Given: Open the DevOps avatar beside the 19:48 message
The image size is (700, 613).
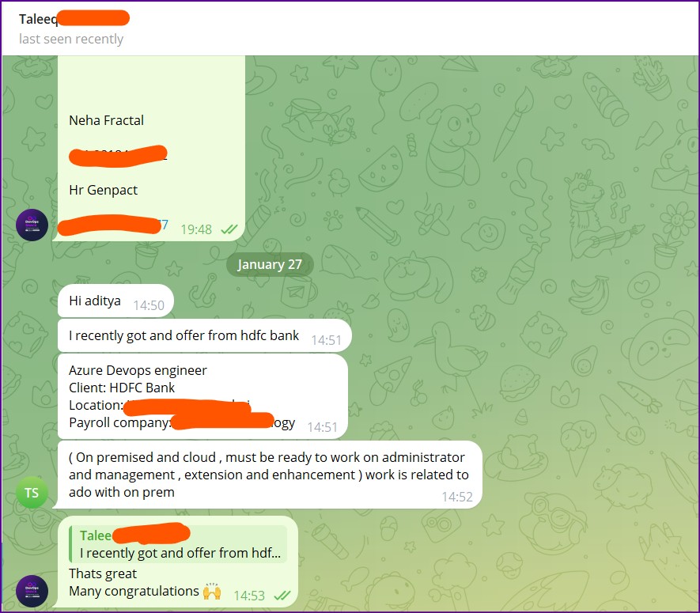Looking at the screenshot, I should [32, 225].
